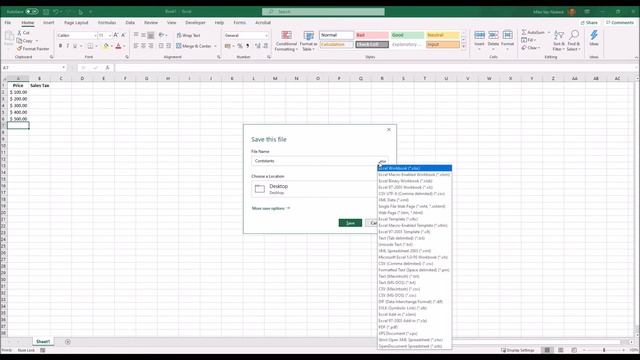Click the Comments button
640x360 pixels.
[620, 23]
